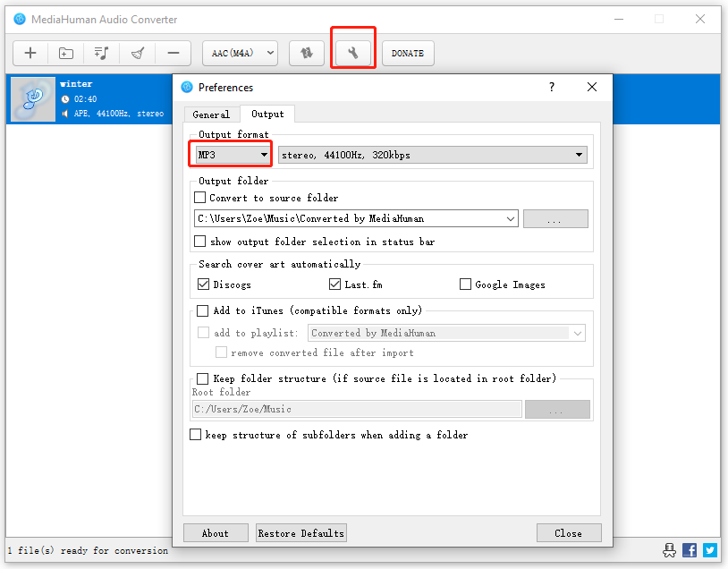Open the AAC (M4A) format dropdown
The height and width of the screenshot is (569, 728).
point(240,53)
